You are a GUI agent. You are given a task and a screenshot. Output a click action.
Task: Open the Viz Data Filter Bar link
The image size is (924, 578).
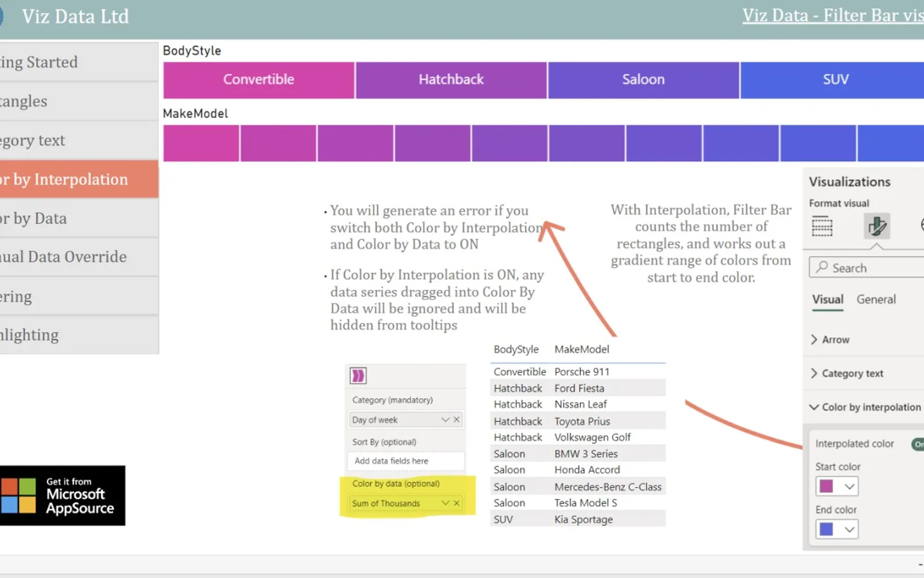point(833,16)
